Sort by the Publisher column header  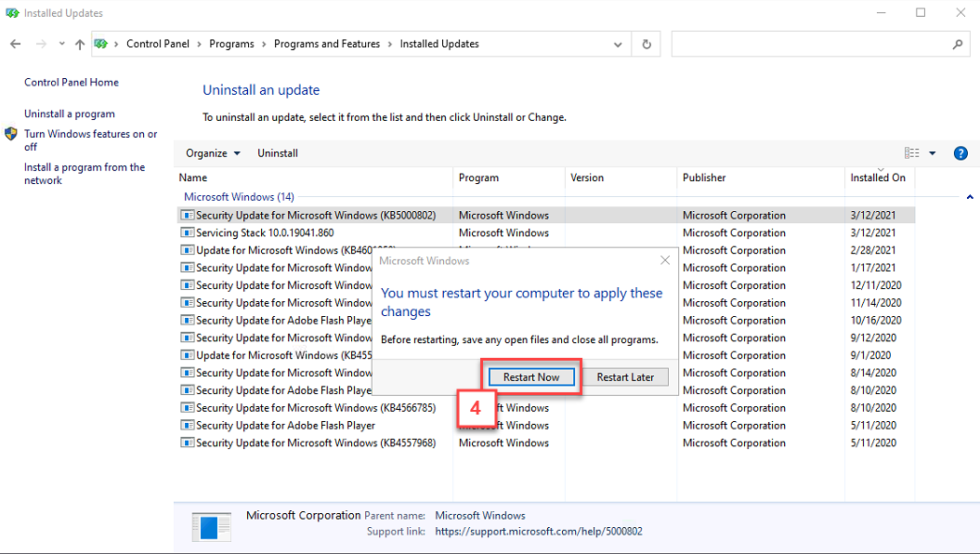(x=761, y=178)
